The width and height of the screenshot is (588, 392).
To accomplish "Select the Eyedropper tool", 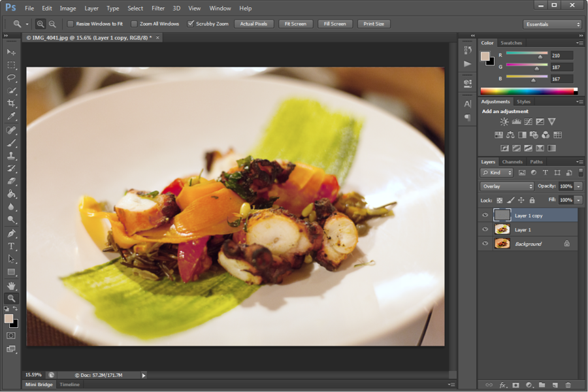I will pos(11,116).
